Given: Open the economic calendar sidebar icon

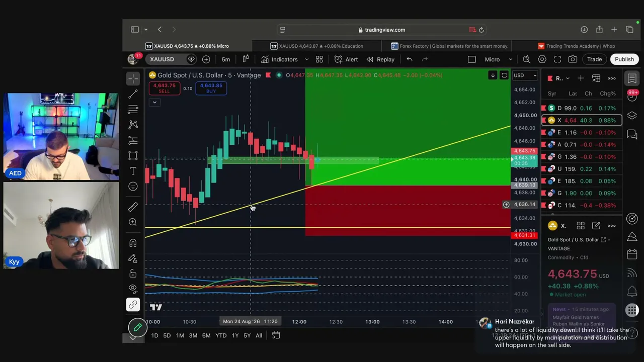Looking at the screenshot, I should click(632, 254).
